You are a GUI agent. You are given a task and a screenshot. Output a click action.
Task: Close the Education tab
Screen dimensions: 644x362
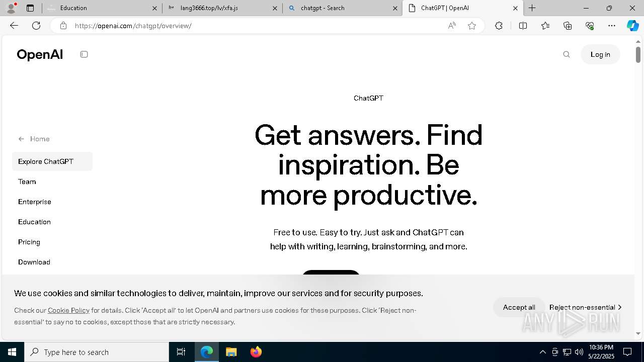tap(154, 8)
